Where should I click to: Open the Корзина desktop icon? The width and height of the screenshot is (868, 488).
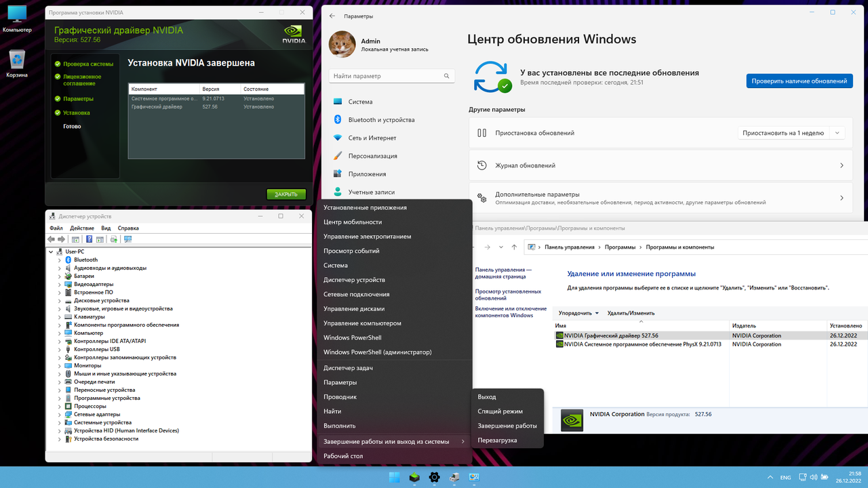click(17, 64)
